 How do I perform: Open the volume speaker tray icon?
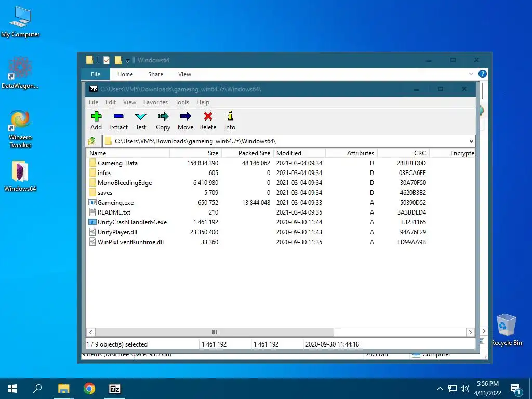465,389
